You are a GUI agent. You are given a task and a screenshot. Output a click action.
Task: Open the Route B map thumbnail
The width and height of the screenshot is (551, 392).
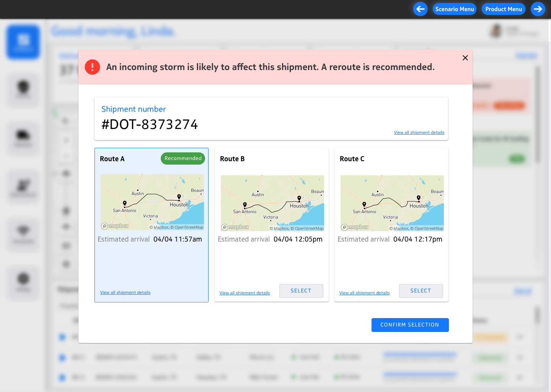pyautogui.click(x=272, y=203)
